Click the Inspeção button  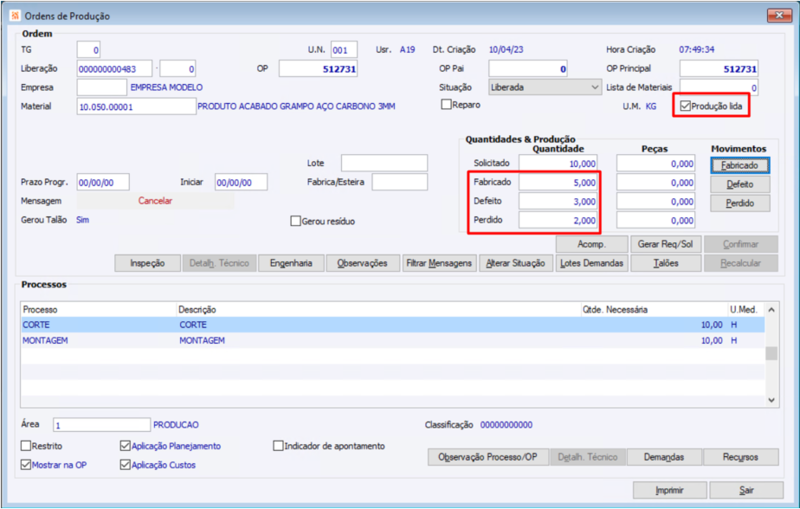[147, 263]
